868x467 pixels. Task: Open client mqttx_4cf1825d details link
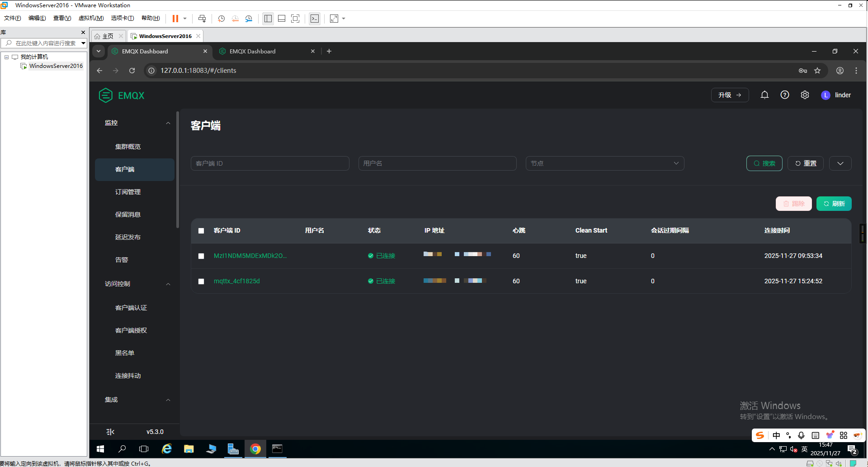(237, 281)
